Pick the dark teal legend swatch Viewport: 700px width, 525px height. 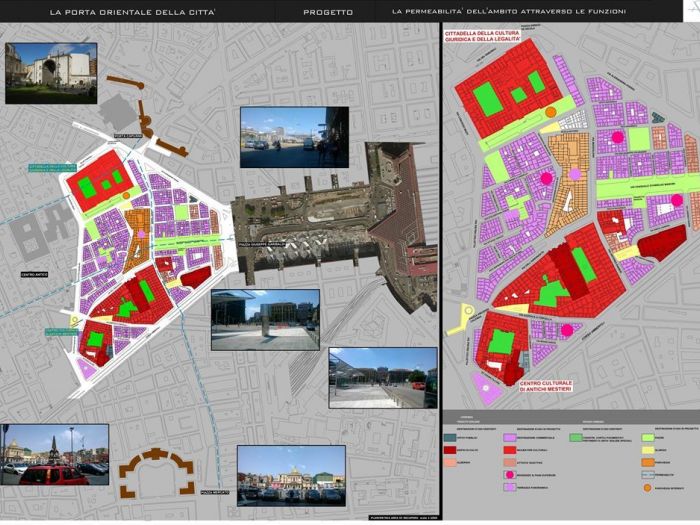(450, 438)
